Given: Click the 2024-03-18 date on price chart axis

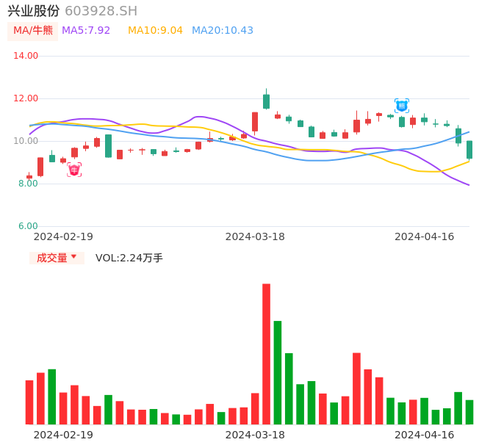Looking at the screenshot, I should coord(255,236).
